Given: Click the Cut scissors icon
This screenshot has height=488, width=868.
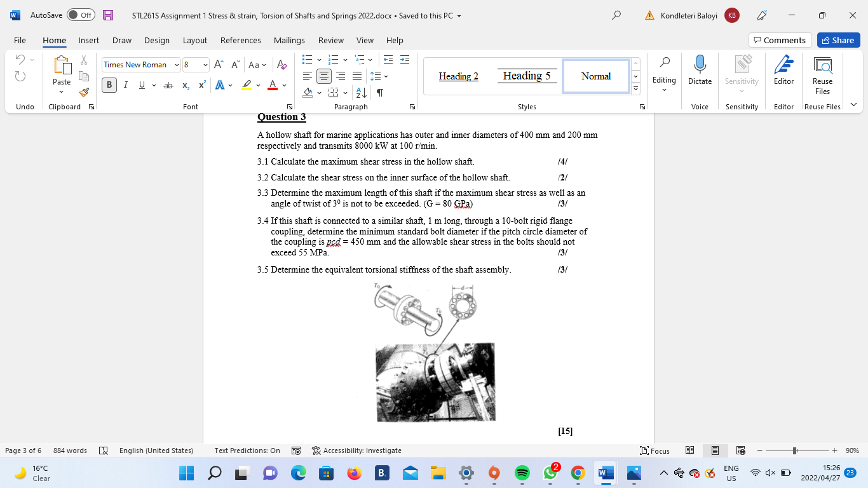Looking at the screenshot, I should [84, 60].
